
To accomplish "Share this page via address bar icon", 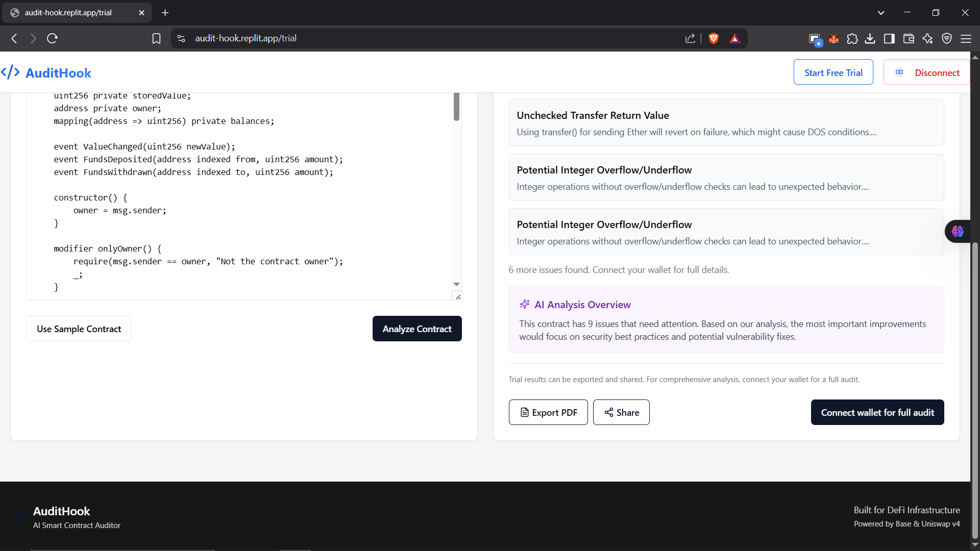I will (690, 38).
